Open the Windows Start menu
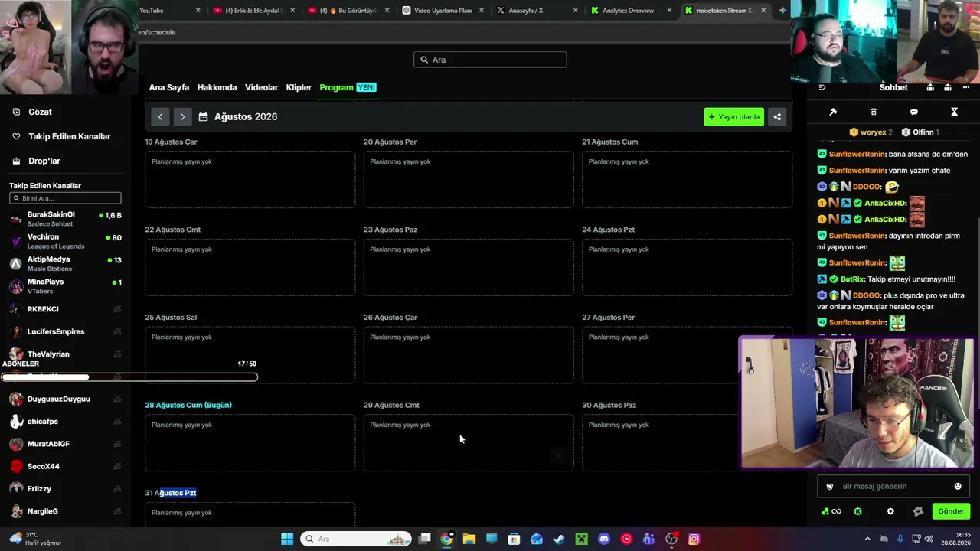Screen dimensions: 980x551 287,539
